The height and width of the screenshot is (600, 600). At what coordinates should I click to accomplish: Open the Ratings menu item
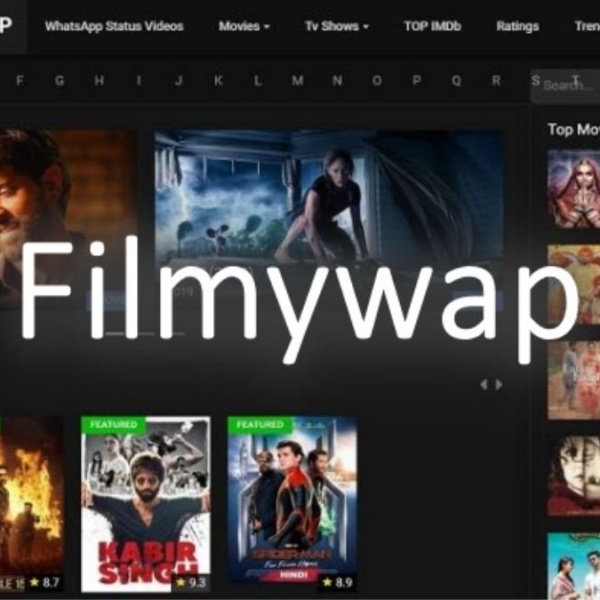click(x=517, y=26)
